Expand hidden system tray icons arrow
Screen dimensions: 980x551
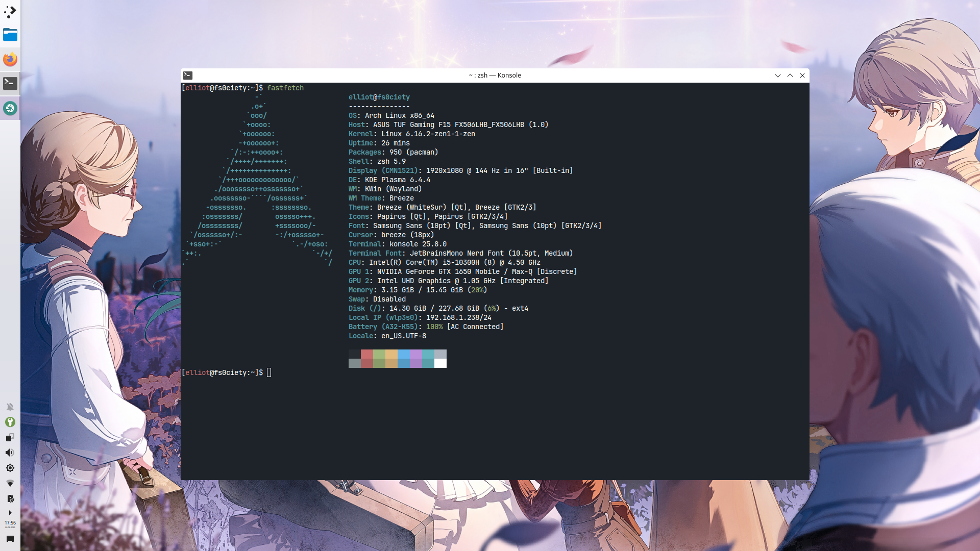click(10, 513)
